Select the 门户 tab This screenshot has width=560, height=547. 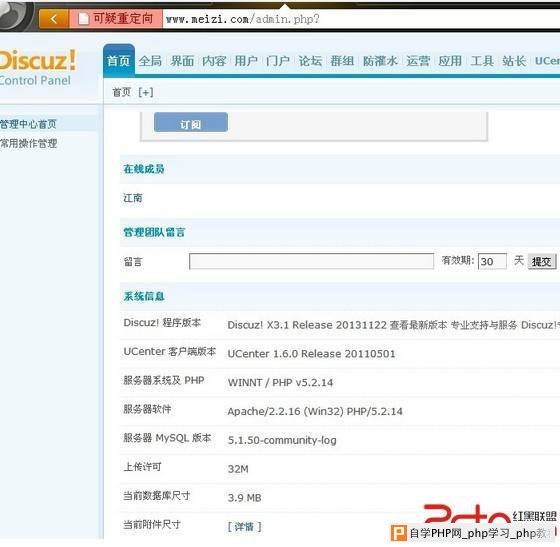[x=278, y=61]
